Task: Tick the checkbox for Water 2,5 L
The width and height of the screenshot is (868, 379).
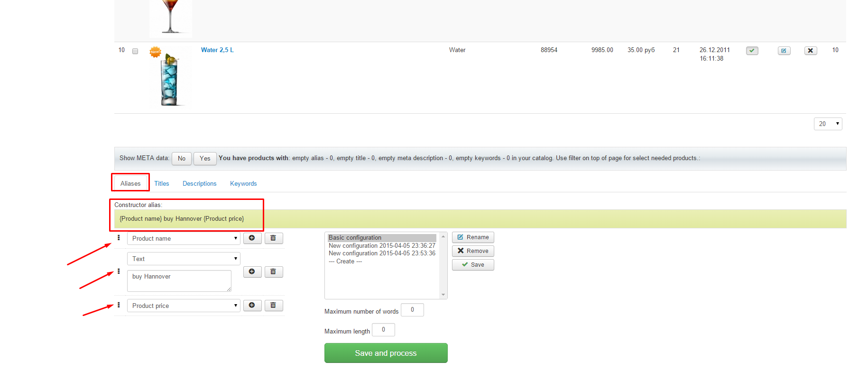Action: tap(135, 51)
